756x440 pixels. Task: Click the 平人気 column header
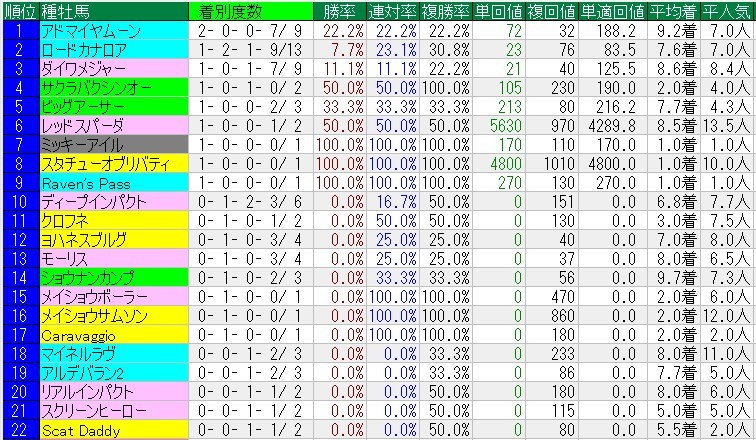click(x=728, y=12)
